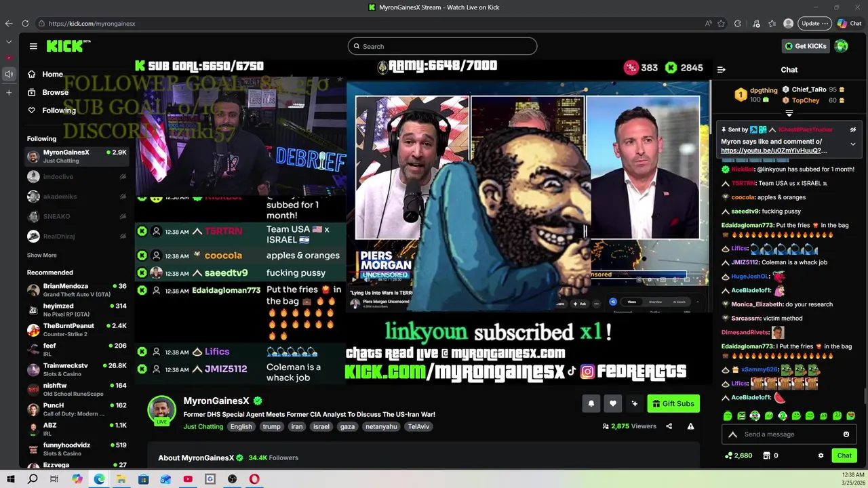Open chat settings gear
868x488 pixels.
[821, 455]
